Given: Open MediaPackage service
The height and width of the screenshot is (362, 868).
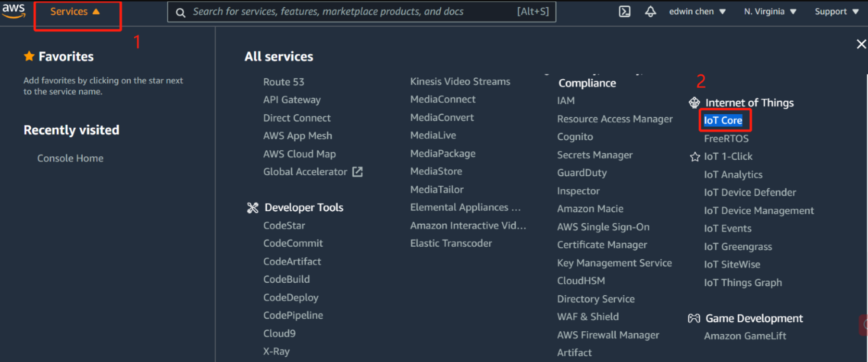Looking at the screenshot, I should [x=443, y=154].
